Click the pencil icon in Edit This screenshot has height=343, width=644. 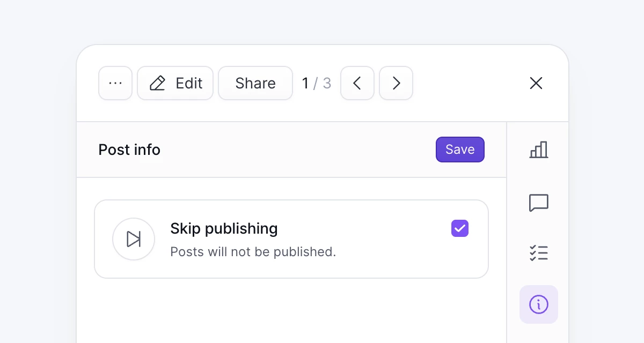157,83
